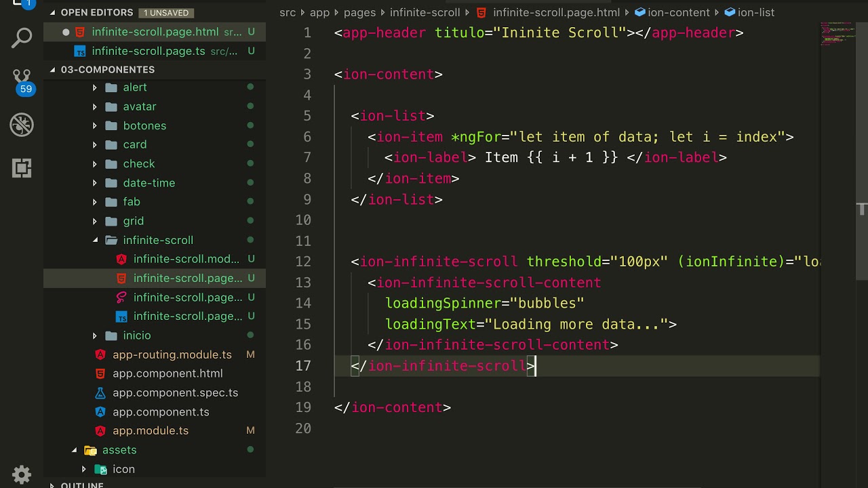Click the Manage gear icon
This screenshot has height=488, width=868.
click(x=22, y=474)
